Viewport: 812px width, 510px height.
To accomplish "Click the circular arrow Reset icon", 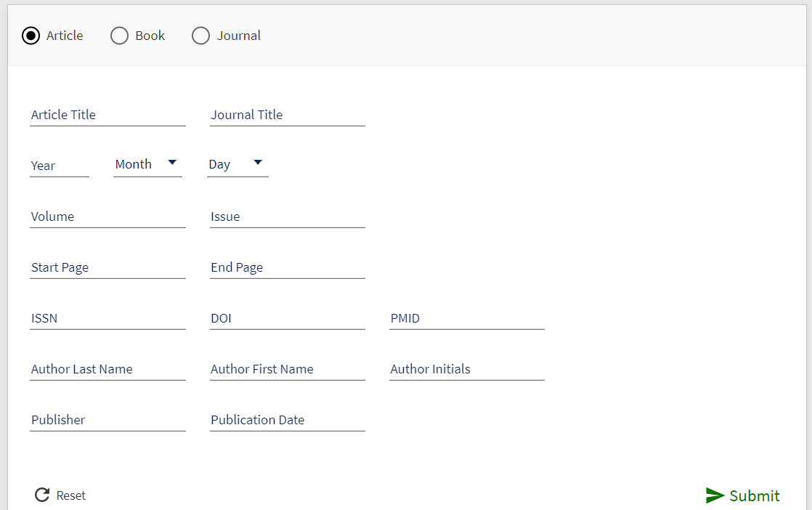I will coord(42,495).
